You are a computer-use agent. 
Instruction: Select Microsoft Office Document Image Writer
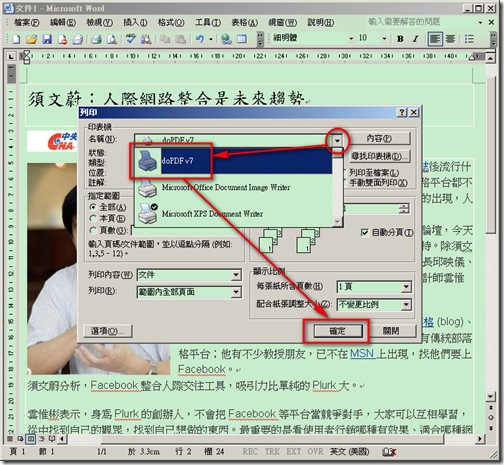point(233,187)
